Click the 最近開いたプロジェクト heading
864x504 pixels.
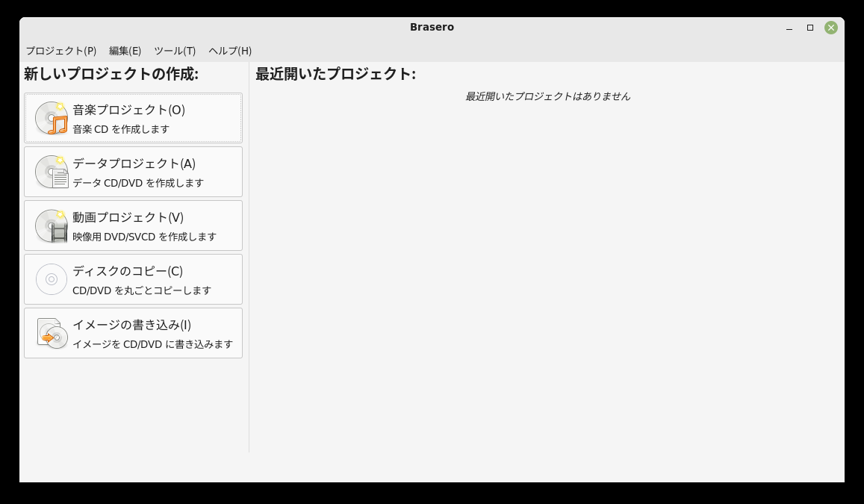(x=335, y=74)
